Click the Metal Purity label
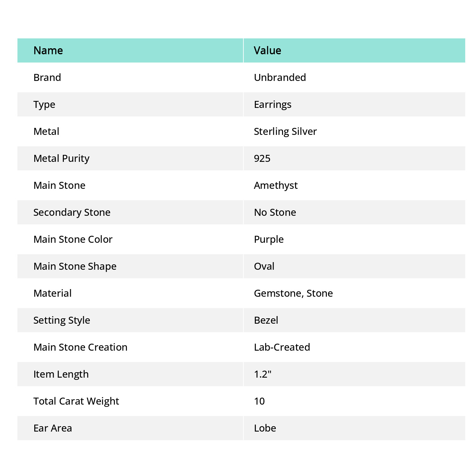Viewport: 476px width, 476px height. [62, 159]
